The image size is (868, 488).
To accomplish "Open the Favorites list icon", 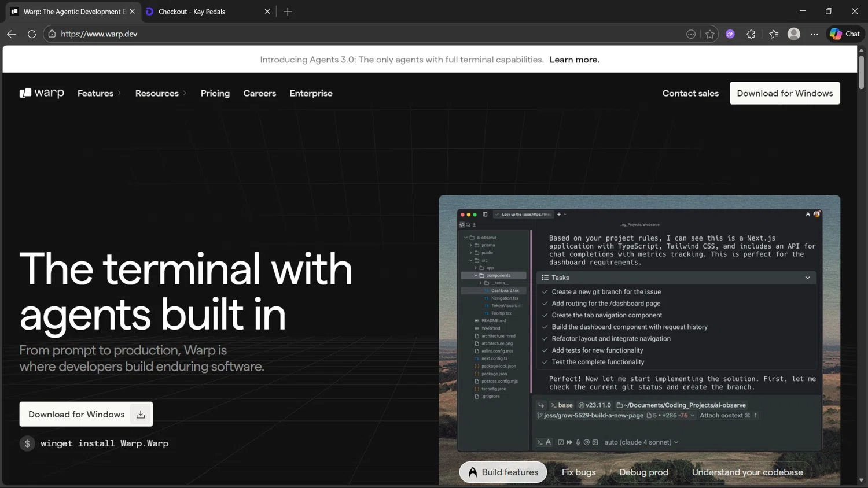I will (x=774, y=34).
